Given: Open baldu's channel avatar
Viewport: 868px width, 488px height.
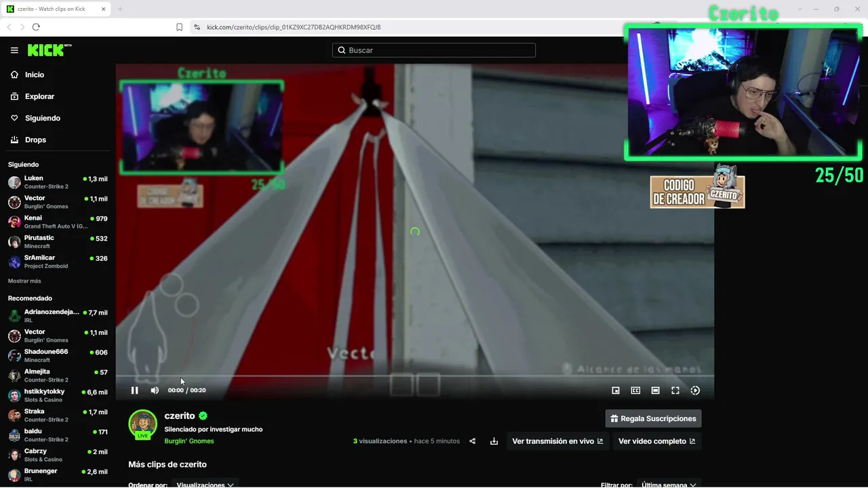Looking at the screenshot, I should (x=14, y=435).
